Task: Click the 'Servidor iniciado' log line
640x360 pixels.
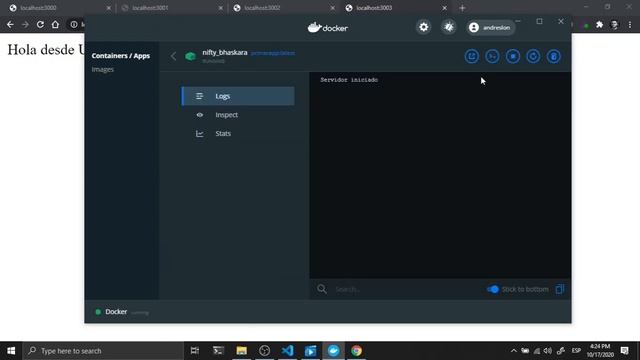Action: [349, 80]
